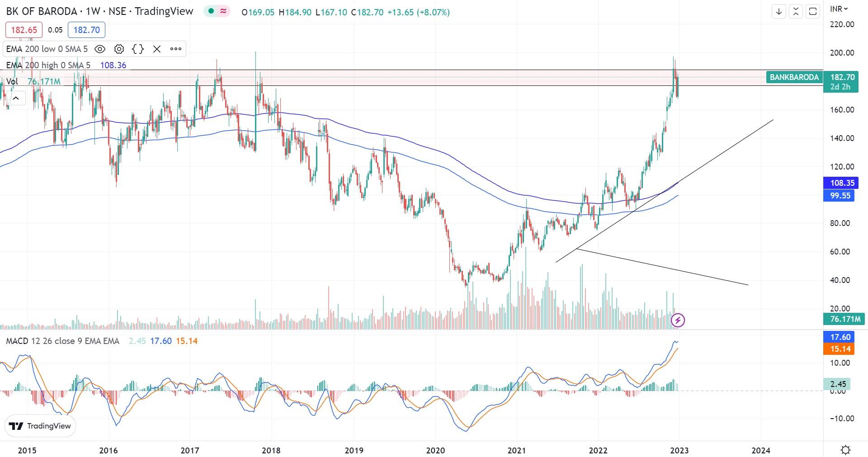This screenshot has width=868, height=457.
Task: Click the BANKBARODA price label tag
Action: [x=794, y=77]
